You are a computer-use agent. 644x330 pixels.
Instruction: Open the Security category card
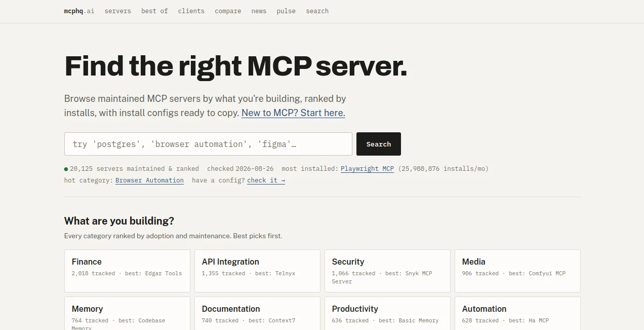point(387,271)
